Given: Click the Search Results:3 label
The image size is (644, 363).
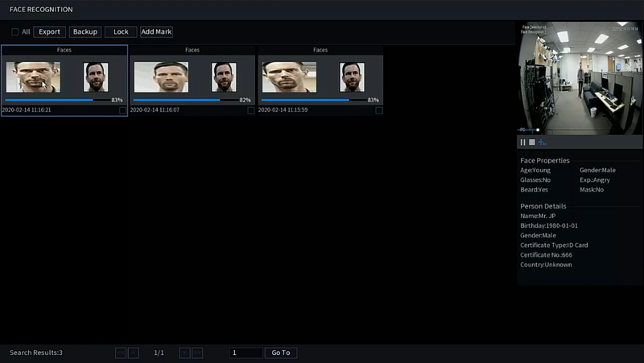Looking at the screenshot, I should 36,353.
